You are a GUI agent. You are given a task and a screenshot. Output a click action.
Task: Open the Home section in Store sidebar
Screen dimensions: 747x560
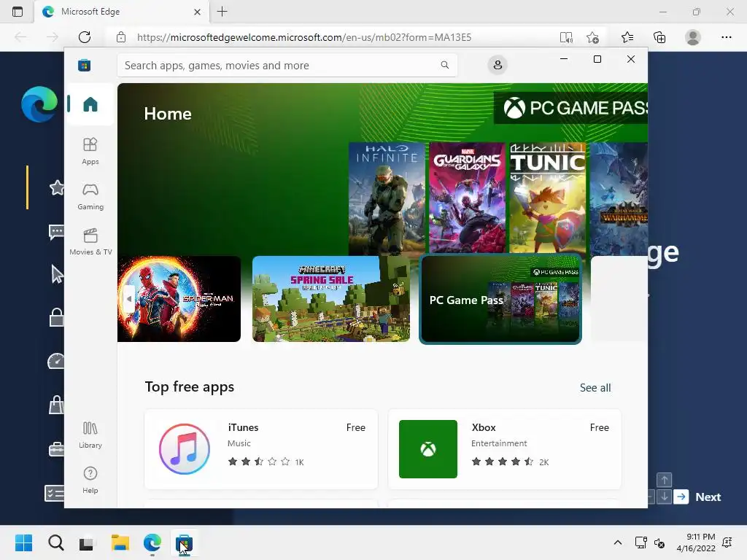[x=90, y=104]
